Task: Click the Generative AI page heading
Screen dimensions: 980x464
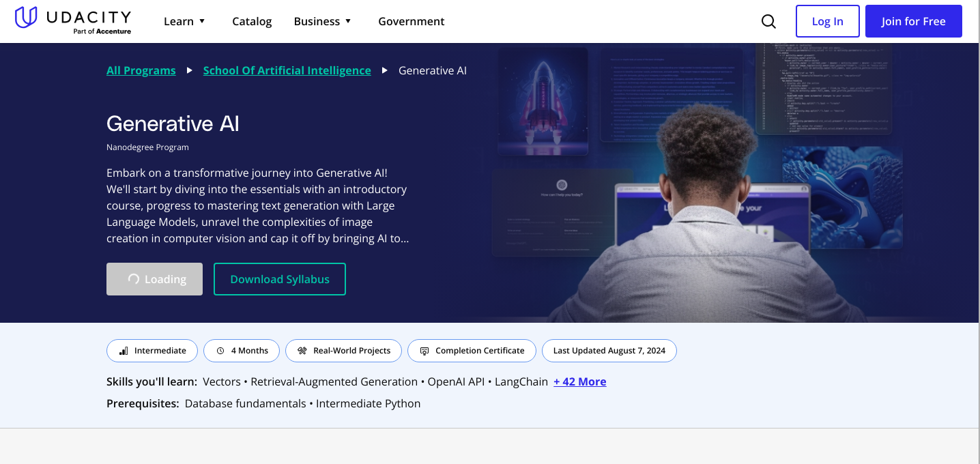Action: point(173,124)
